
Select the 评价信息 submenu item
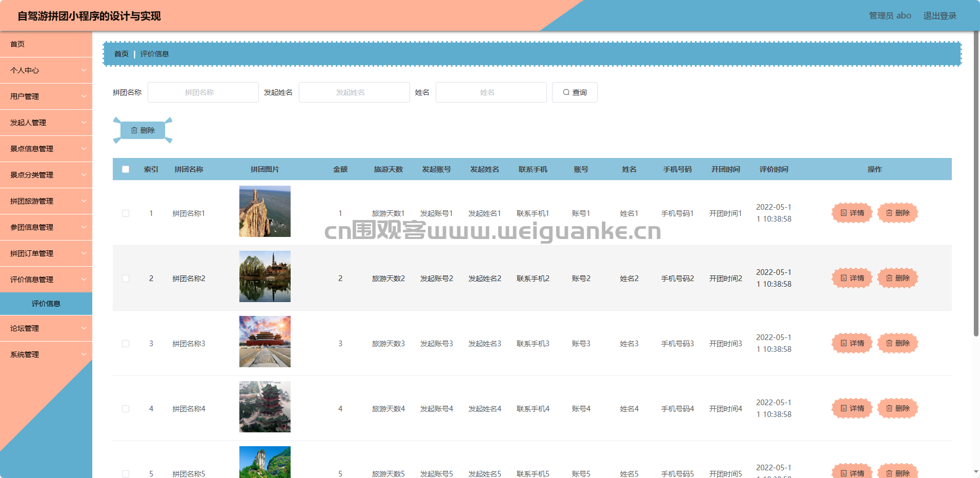coord(46,304)
